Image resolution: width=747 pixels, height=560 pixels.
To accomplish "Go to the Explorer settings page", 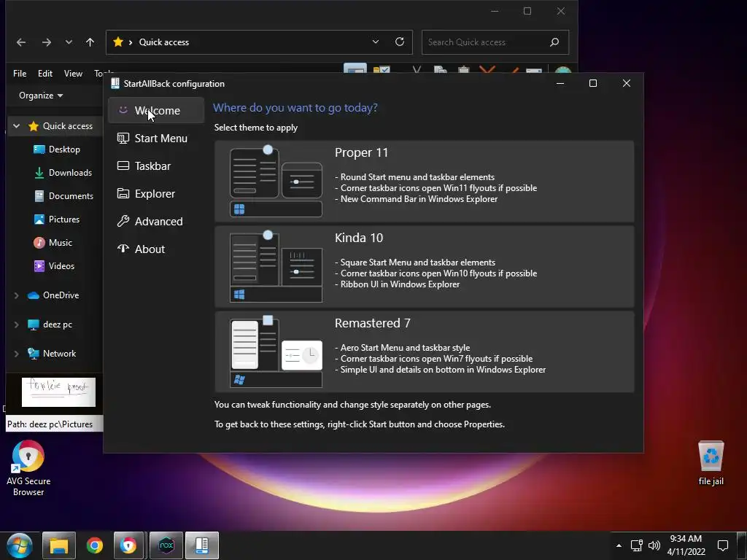I will pyautogui.click(x=156, y=193).
